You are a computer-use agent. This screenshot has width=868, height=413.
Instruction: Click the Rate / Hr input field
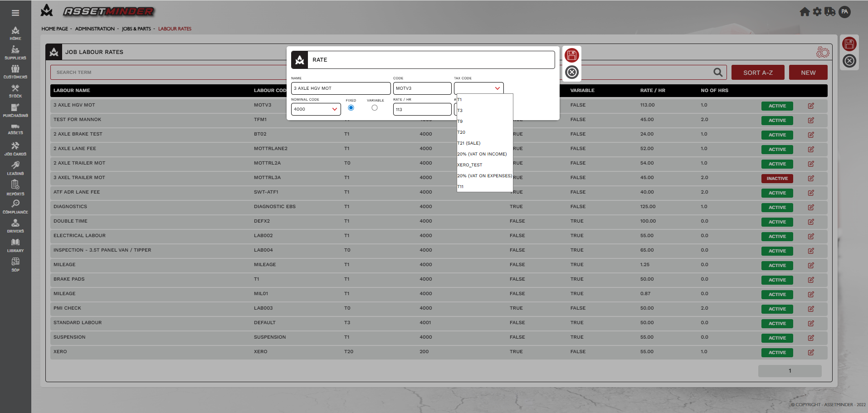(x=422, y=110)
